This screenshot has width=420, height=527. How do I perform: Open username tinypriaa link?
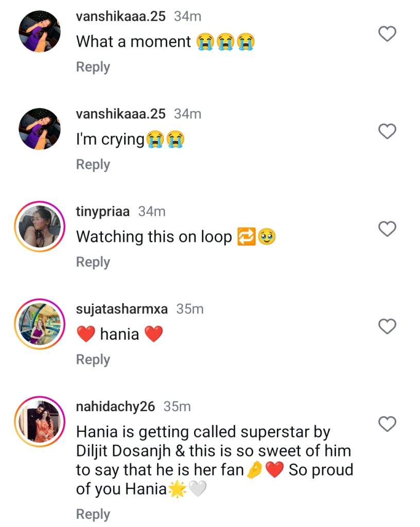pyautogui.click(x=103, y=212)
